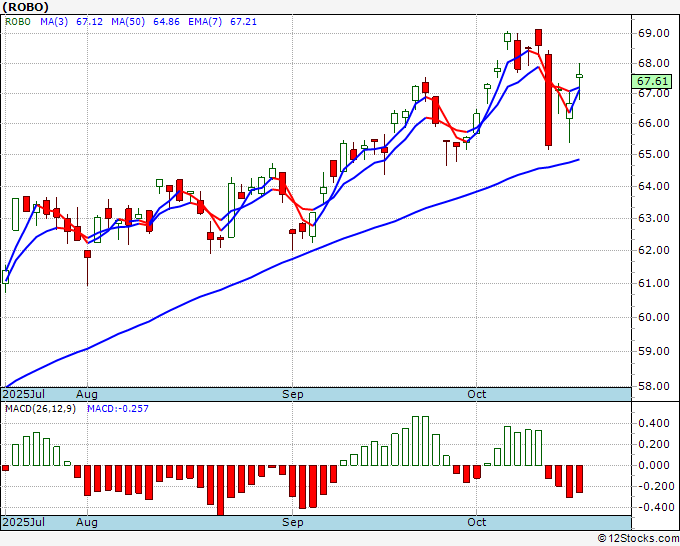
Task: Click the MA(3) value 67.12
Action: [x=89, y=22]
